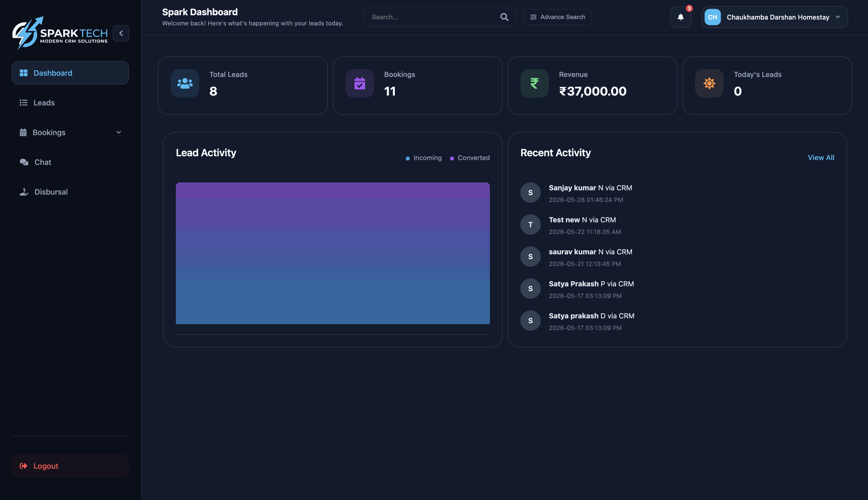Viewport: 868px width, 500px height.
Task: Click the search magnifier icon
Action: (504, 17)
